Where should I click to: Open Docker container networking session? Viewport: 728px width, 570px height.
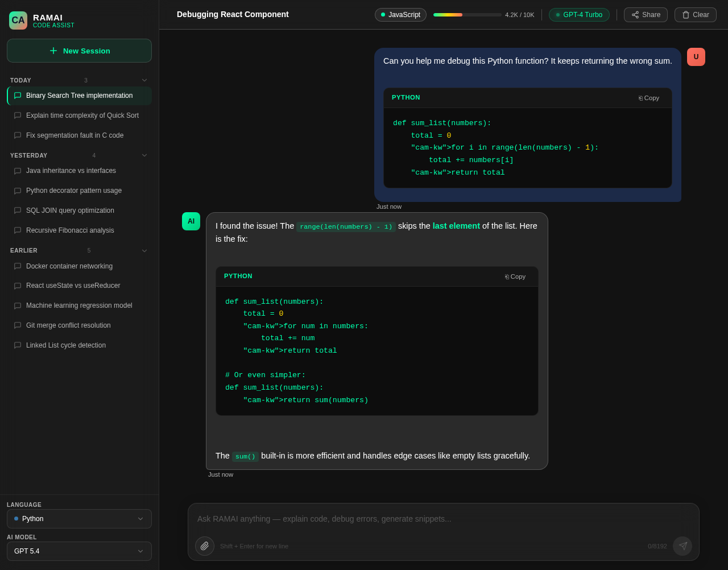79,266
